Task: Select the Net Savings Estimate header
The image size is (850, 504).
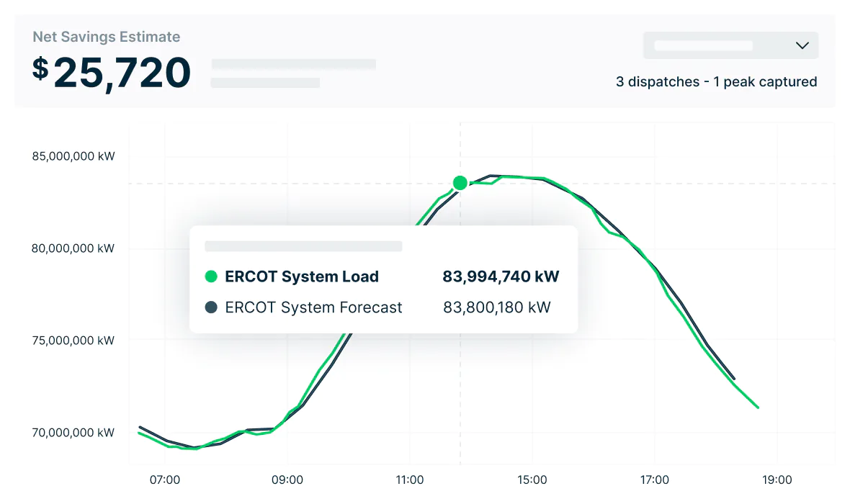Action: pos(107,37)
